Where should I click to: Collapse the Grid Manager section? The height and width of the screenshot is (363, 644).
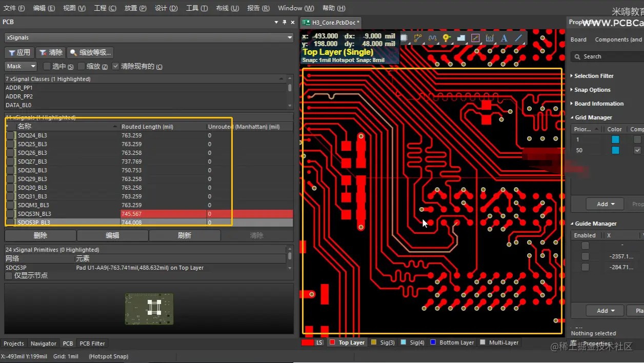tap(591, 117)
